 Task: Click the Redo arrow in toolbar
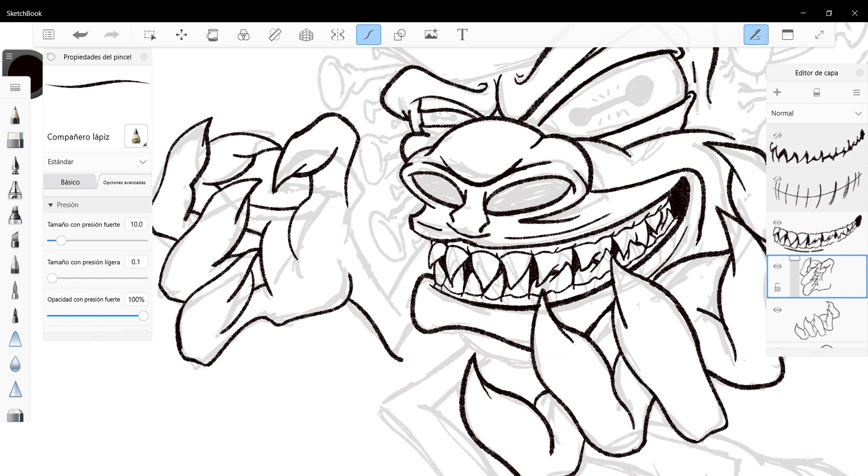coord(111,35)
